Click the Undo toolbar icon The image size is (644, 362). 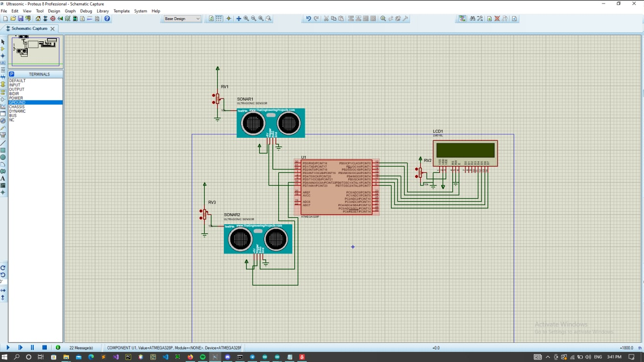click(308, 19)
